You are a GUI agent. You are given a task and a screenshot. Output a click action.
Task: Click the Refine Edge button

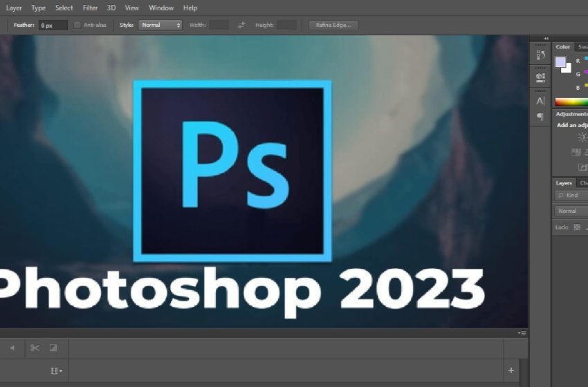333,25
